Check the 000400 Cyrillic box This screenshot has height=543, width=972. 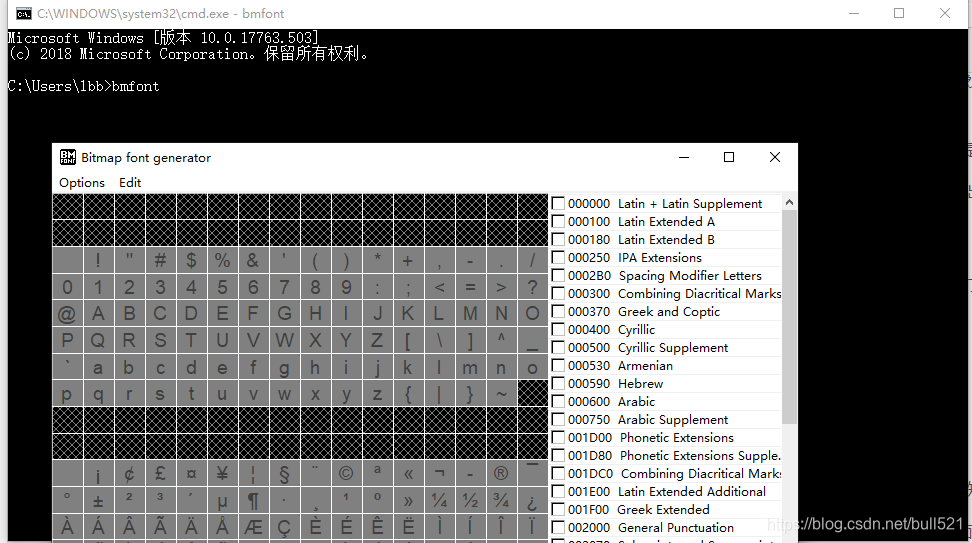pyautogui.click(x=558, y=329)
